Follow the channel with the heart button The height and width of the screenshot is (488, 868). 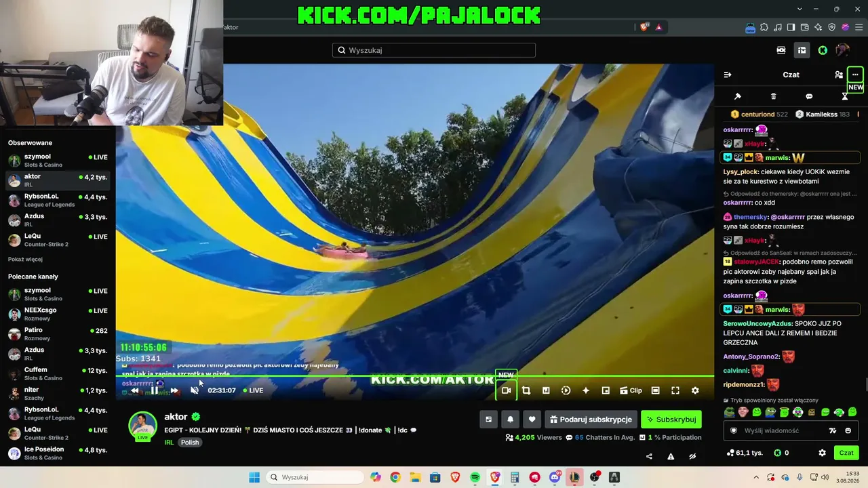[x=532, y=420]
